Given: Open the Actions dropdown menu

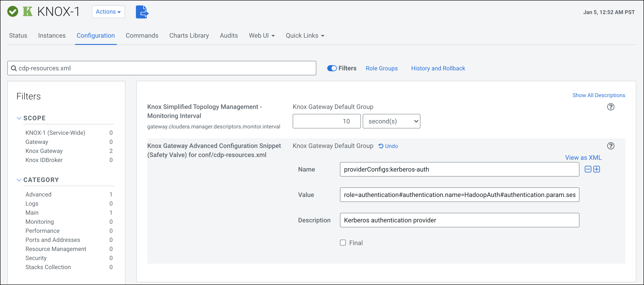Looking at the screenshot, I should pos(108,12).
